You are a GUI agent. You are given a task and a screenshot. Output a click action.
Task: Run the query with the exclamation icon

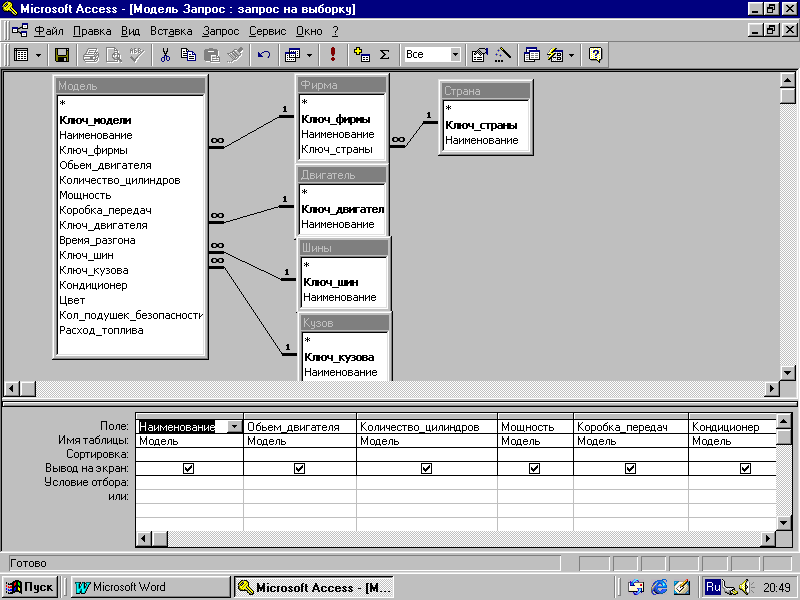pos(333,55)
